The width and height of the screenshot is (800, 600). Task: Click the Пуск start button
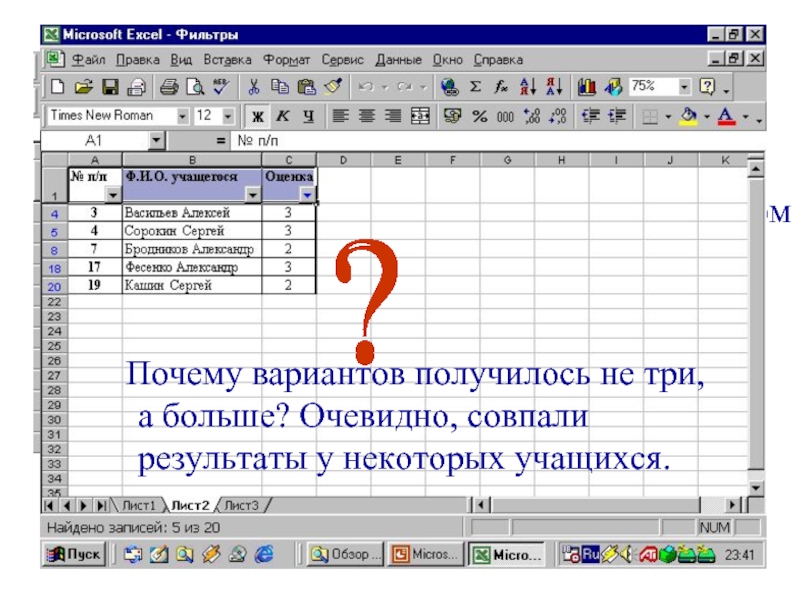pyautogui.click(x=74, y=554)
